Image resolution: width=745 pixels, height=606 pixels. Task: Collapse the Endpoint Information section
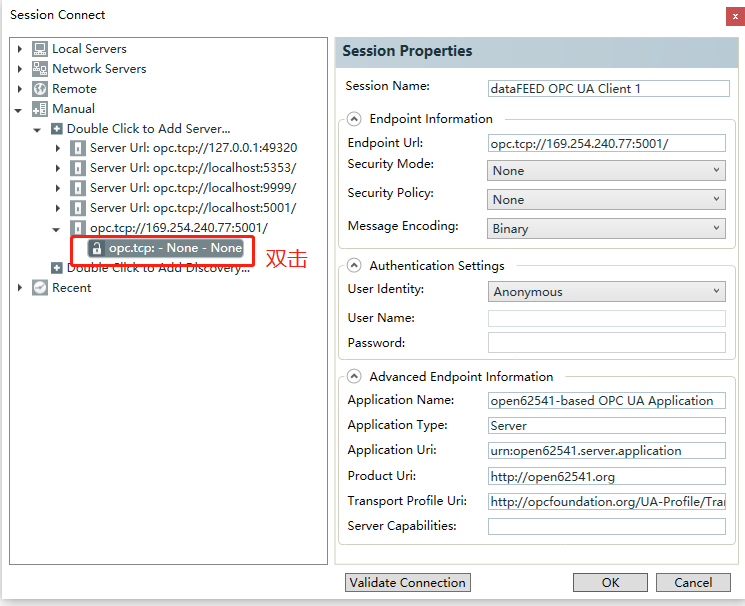pos(354,118)
